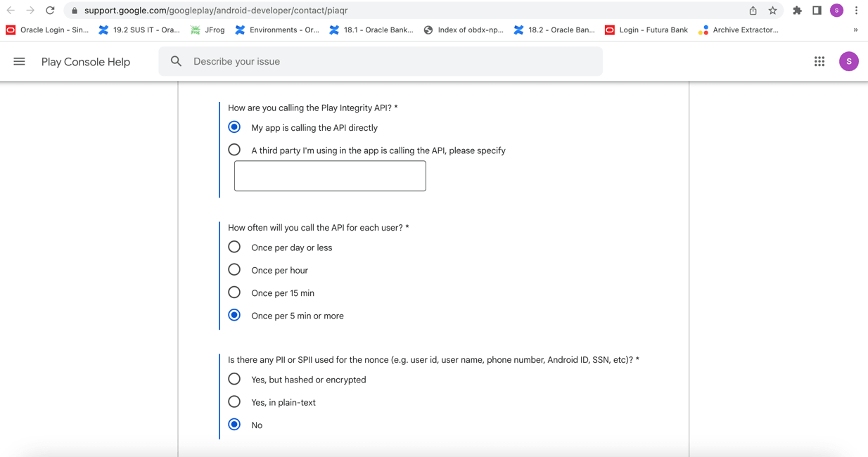This screenshot has height=457, width=868.
Task: Click the share page icon
Action: 753,11
